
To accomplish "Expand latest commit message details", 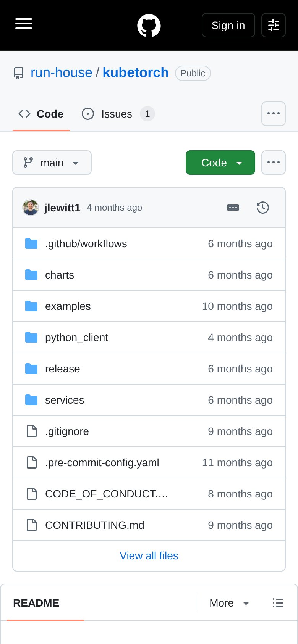I will coord(233,208).
